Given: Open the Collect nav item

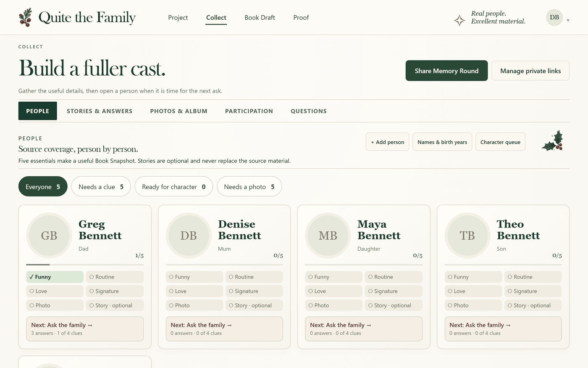Looking at the screenshot, I should click(x=216, y=18).
